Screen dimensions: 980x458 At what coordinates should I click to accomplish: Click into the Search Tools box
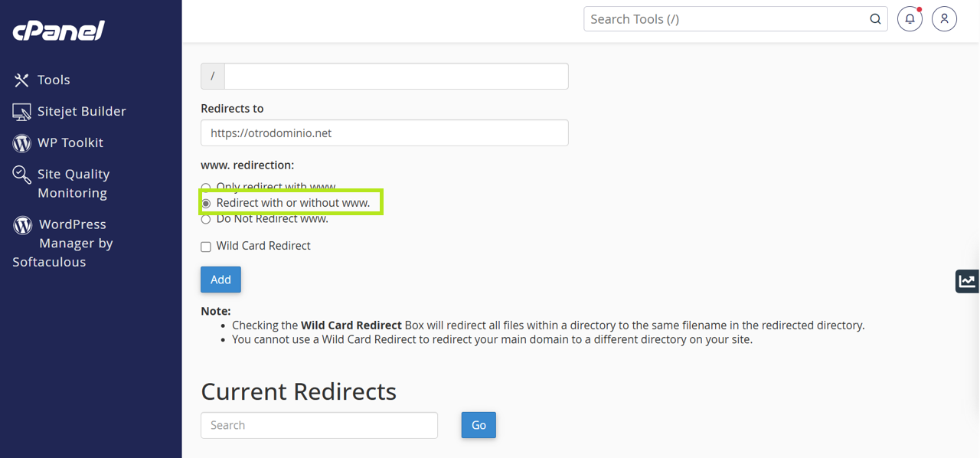724,19
